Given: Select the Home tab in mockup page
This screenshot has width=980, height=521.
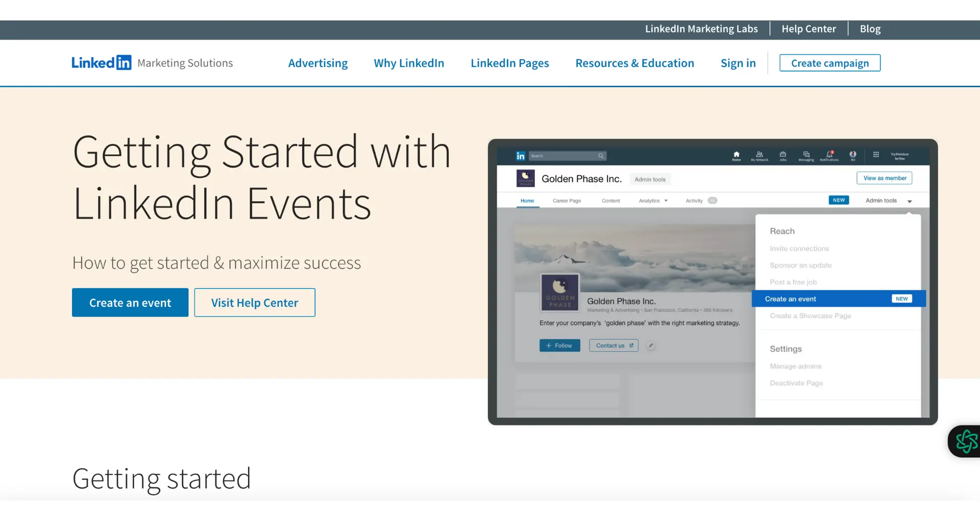Looking at the screenshot, I should point(527,201).
